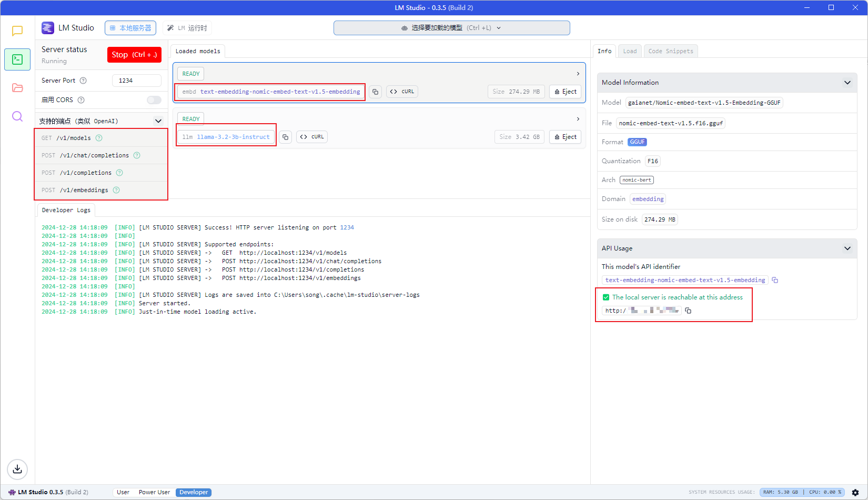Select the Developer Logs tab
The width and height of the screenshot is (868, 500).
[66, 210]
